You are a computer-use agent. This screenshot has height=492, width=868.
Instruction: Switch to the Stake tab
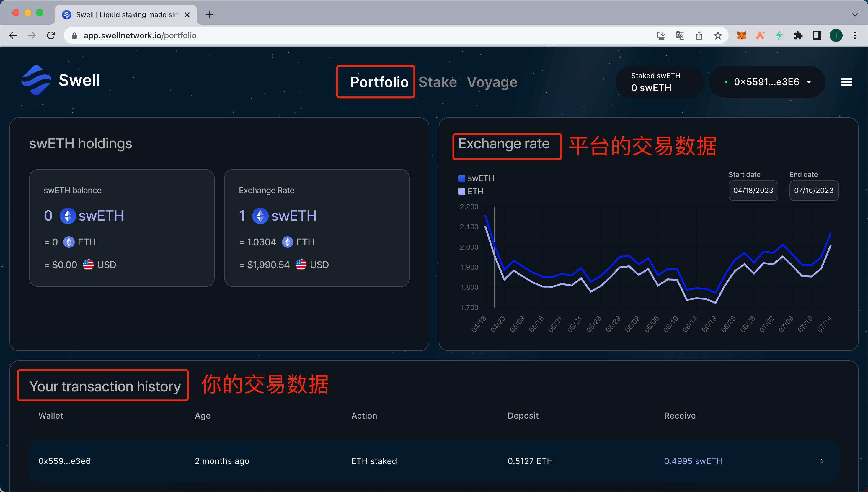coord(438,82)
